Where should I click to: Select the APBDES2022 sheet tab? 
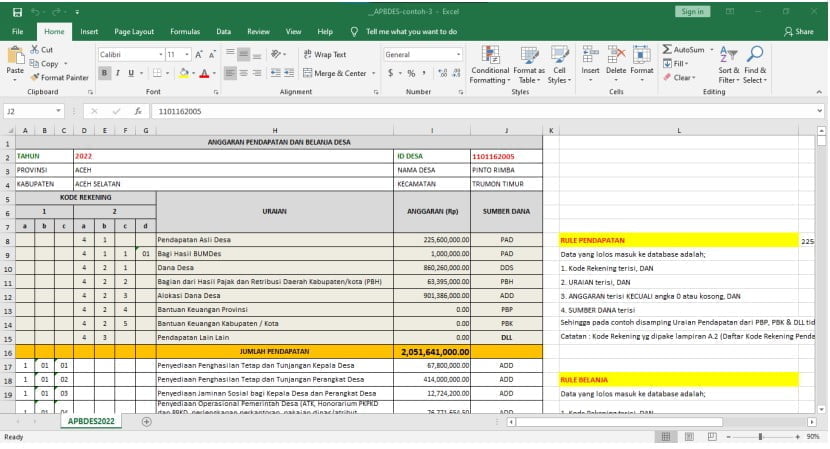(x=91, y=421)
